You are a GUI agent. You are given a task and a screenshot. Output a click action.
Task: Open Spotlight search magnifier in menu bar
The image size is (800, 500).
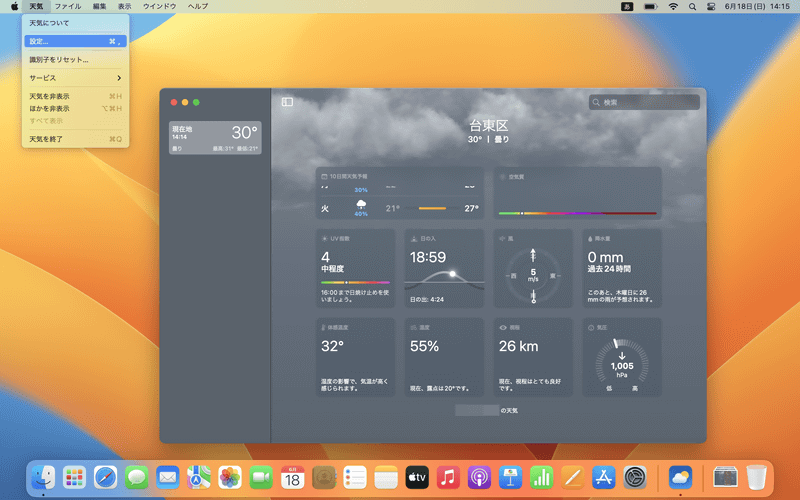(x=692, y=7)
